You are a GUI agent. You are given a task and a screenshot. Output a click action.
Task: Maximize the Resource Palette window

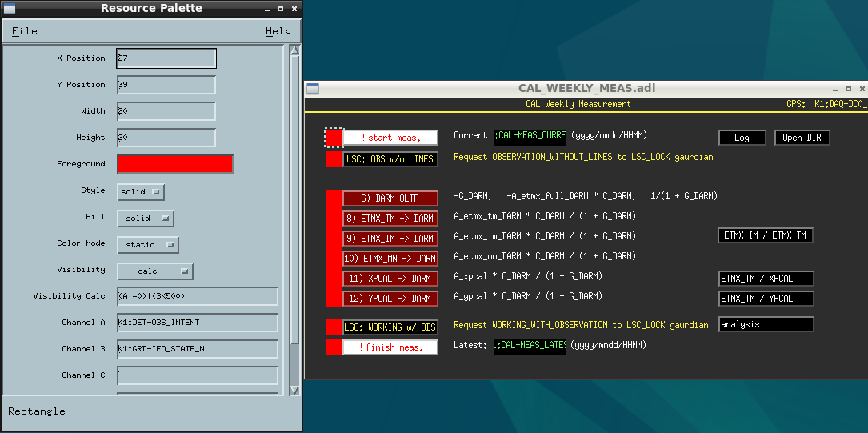click(x=281, y=8)
